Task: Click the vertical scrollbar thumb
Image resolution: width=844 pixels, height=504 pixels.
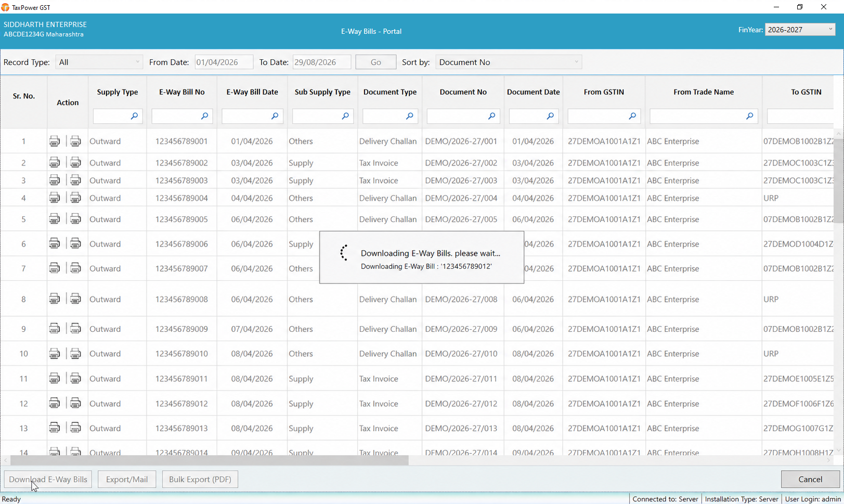Action: [838, 180]
